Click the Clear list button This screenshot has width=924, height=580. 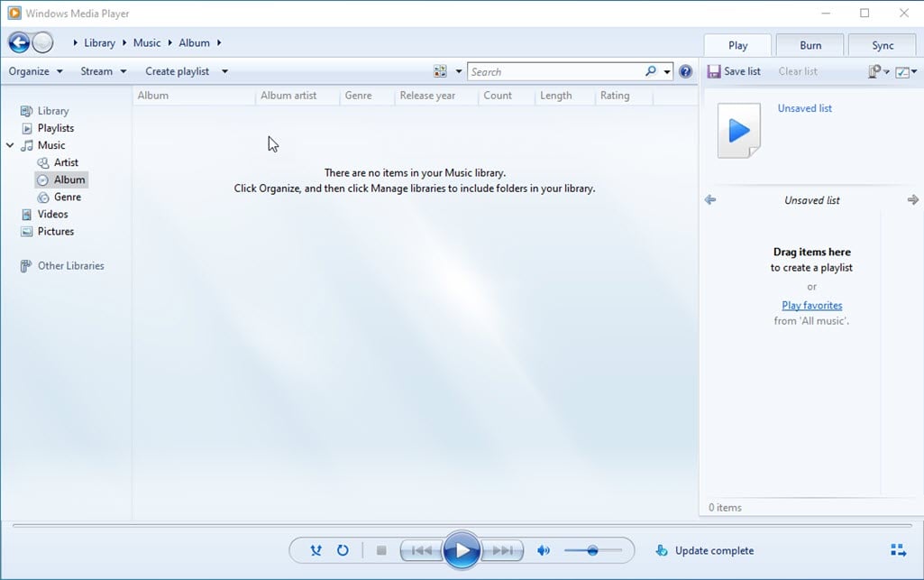click(798, 71)
